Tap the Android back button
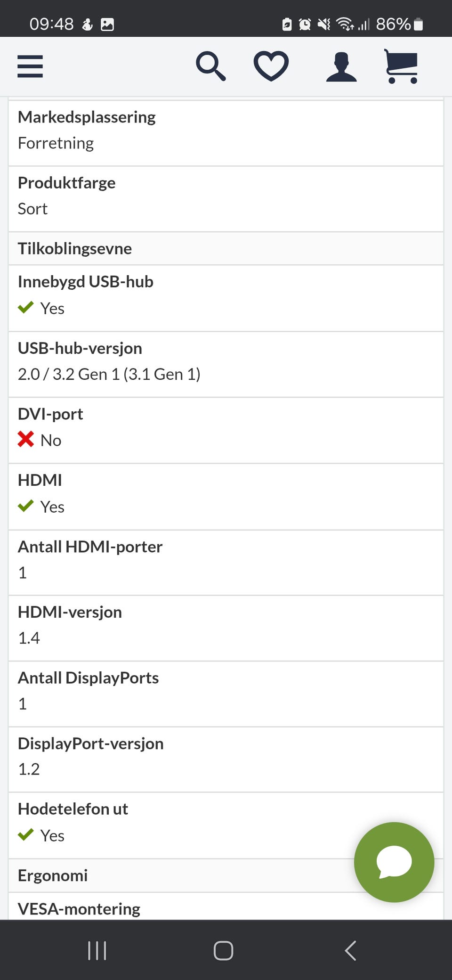Screen dimensions: 452x980 pos(350,950)
